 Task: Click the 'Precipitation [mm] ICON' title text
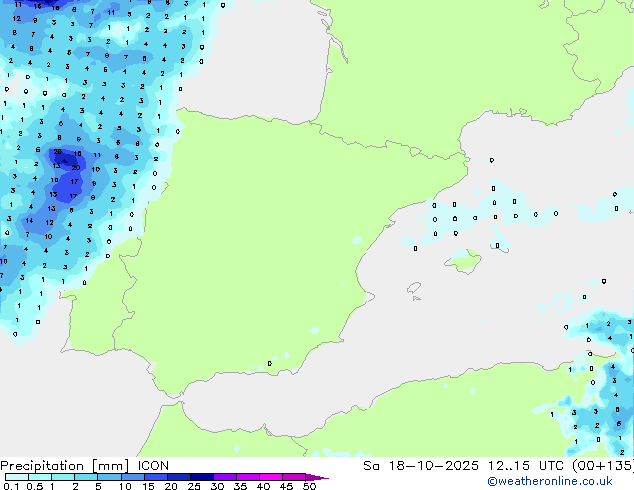coord(85,466)
